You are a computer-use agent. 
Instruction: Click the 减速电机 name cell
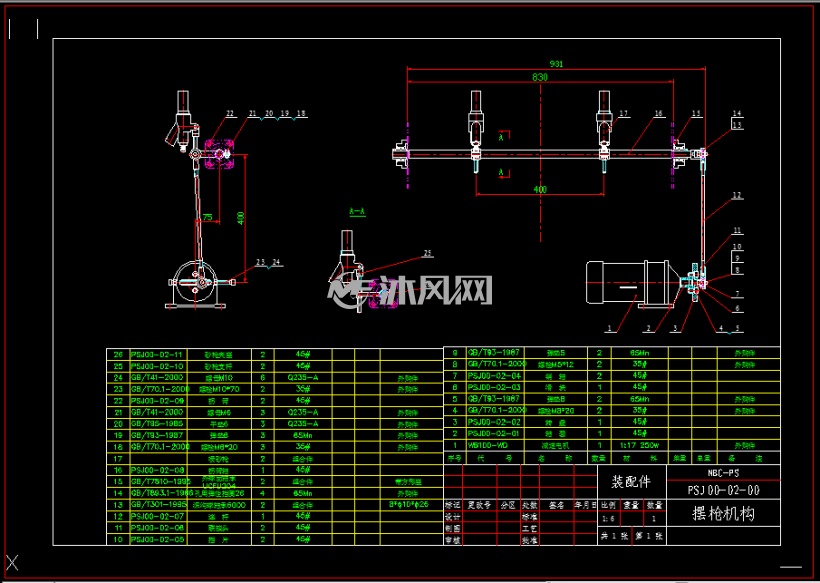(x=555, y=445)
